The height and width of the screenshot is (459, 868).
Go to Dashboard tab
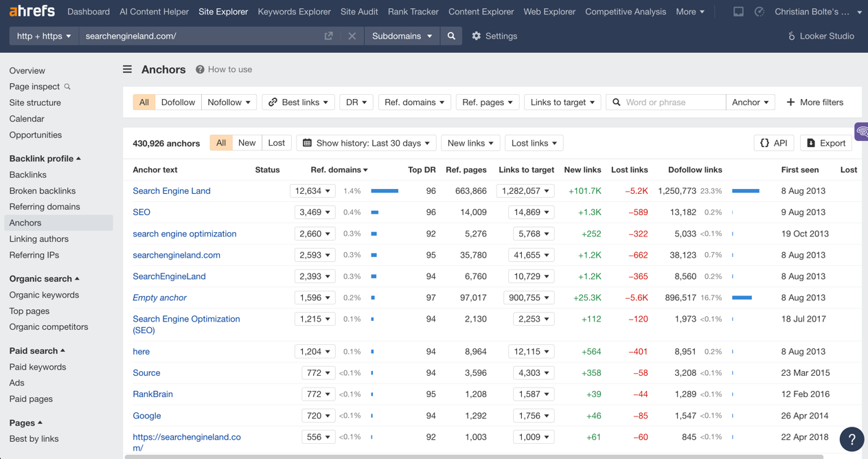[89, 12]
